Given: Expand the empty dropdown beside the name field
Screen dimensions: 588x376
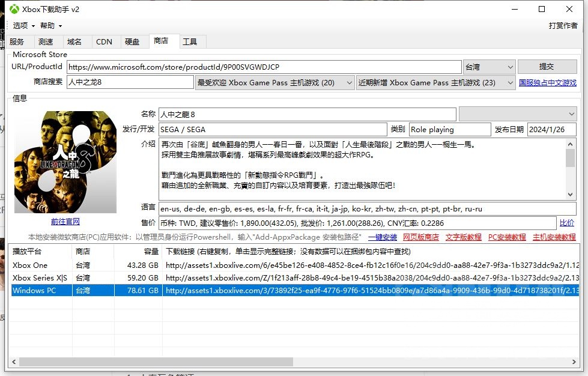Looking at the screenshot, I should 518,114.
